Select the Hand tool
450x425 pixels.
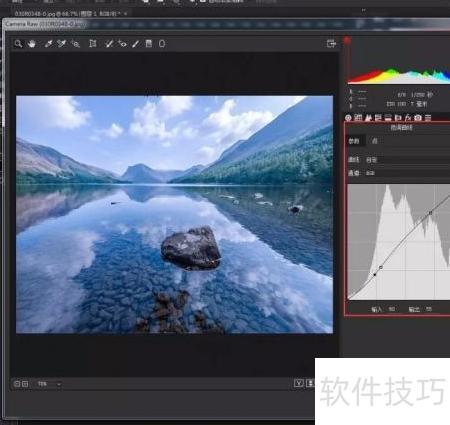[32, 44]
